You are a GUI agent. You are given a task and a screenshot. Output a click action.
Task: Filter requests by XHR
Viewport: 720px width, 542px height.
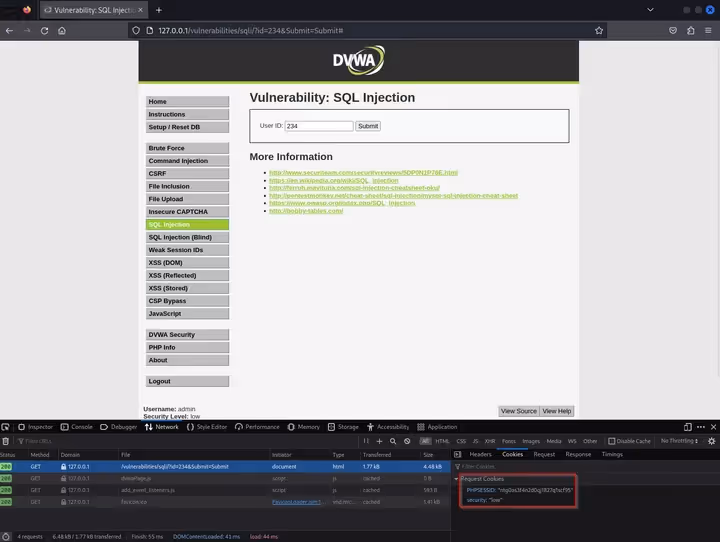(x=490, y=441)
